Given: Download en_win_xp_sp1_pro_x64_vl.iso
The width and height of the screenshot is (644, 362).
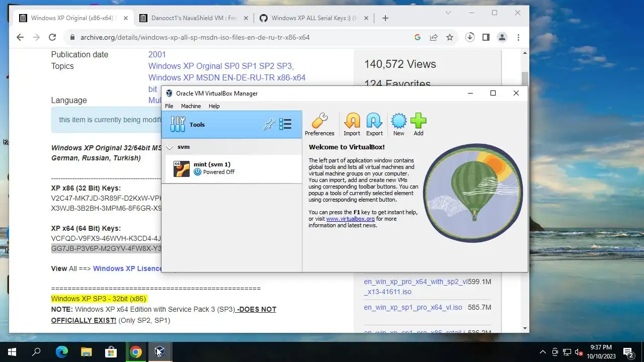Looking at the screenshot, I should pyautogui.click(x=413, y=307).
